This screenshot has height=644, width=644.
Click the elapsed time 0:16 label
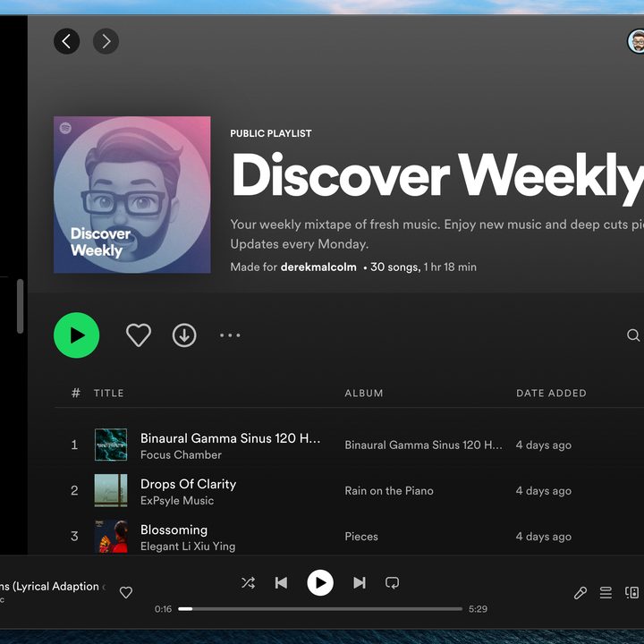click(x=163, y=609)
